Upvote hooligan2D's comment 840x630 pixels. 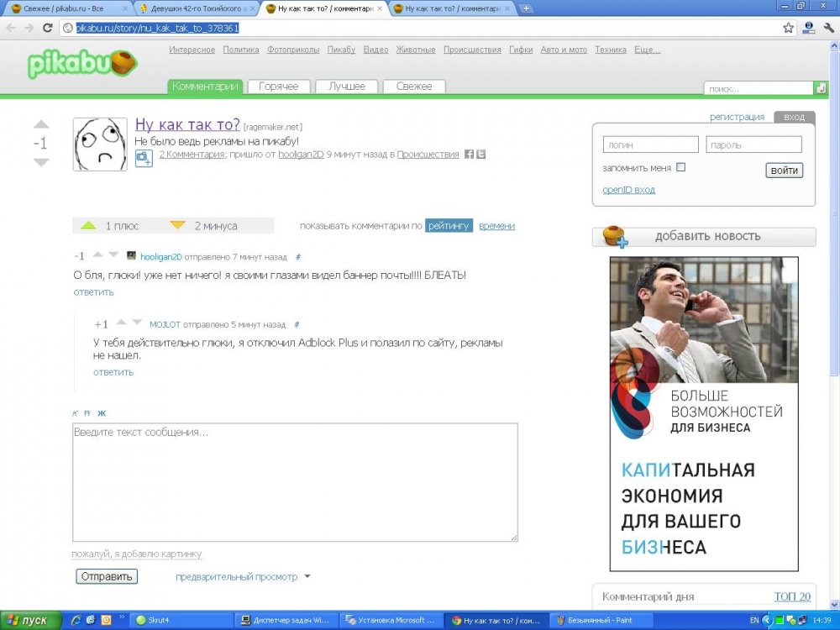tap(97, 255)
